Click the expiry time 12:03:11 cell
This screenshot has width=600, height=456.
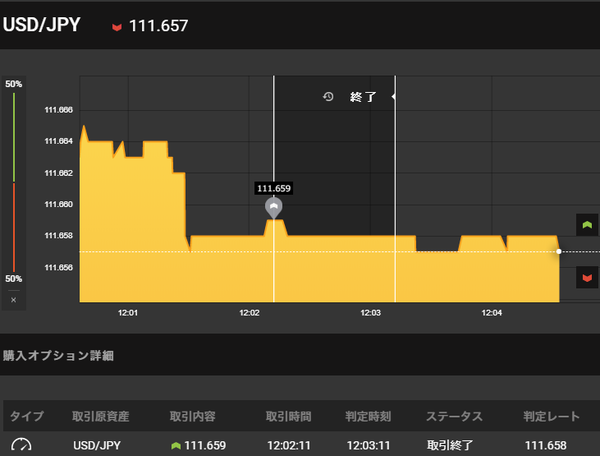pos(368,445)
